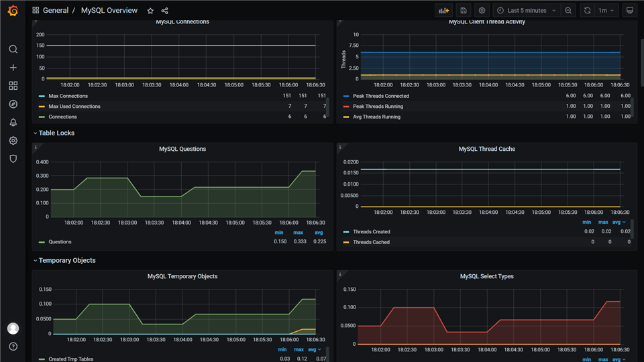Image resolution: width=644 pixels, height=362 pixels.
Task: Change color of Threads Cached swatch
Action: [346, 242]
